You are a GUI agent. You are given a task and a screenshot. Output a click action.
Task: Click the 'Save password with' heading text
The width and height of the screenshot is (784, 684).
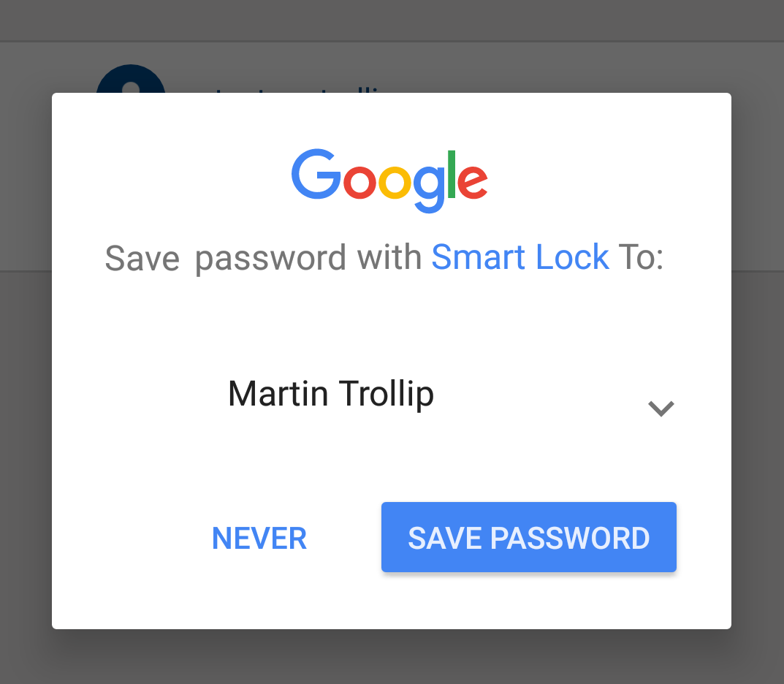tap(263, 259)
